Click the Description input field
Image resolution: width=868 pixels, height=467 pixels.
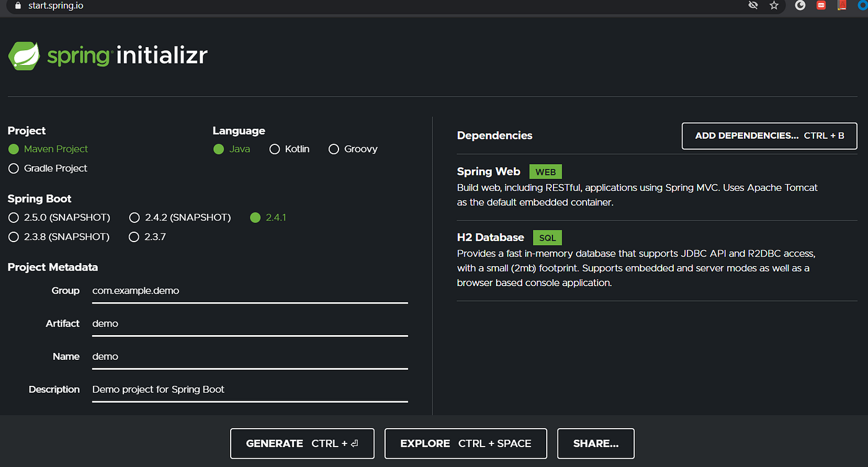[250, 389]
